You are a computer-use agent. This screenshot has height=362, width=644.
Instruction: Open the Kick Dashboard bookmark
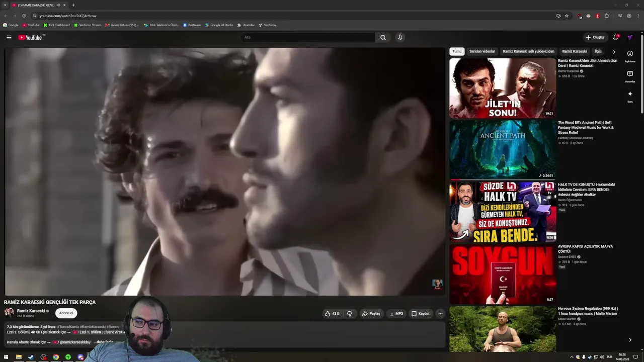[57, 25]
